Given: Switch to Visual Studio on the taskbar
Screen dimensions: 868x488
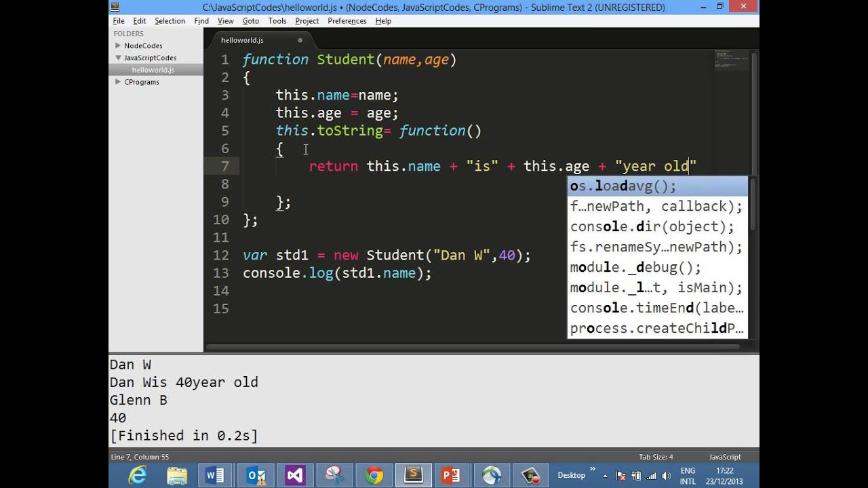Looking at the screenshot, I should tap(295, 475).
